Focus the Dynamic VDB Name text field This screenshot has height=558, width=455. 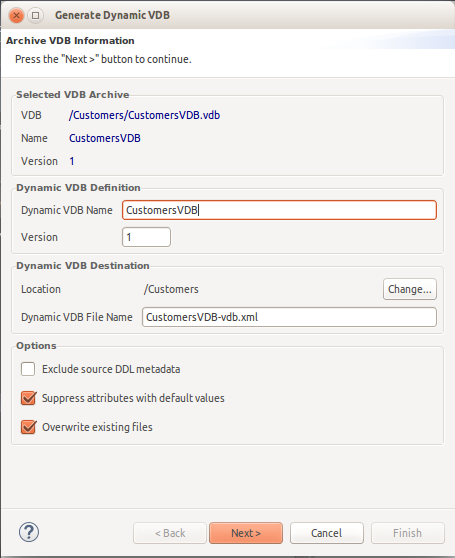click(x=279, y=210)
